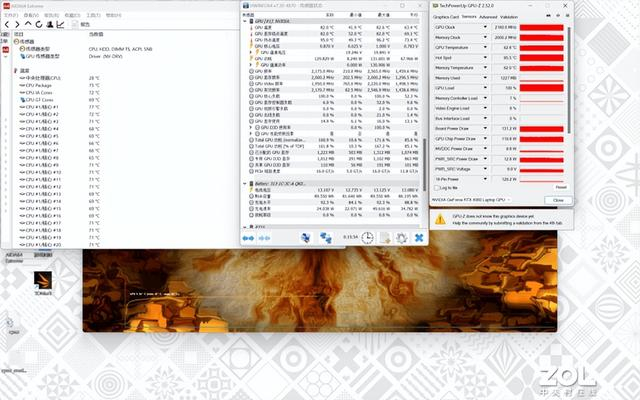640x400 pixels.
Task: Click the report page icon in AIDA64
Action: point(75,24)
